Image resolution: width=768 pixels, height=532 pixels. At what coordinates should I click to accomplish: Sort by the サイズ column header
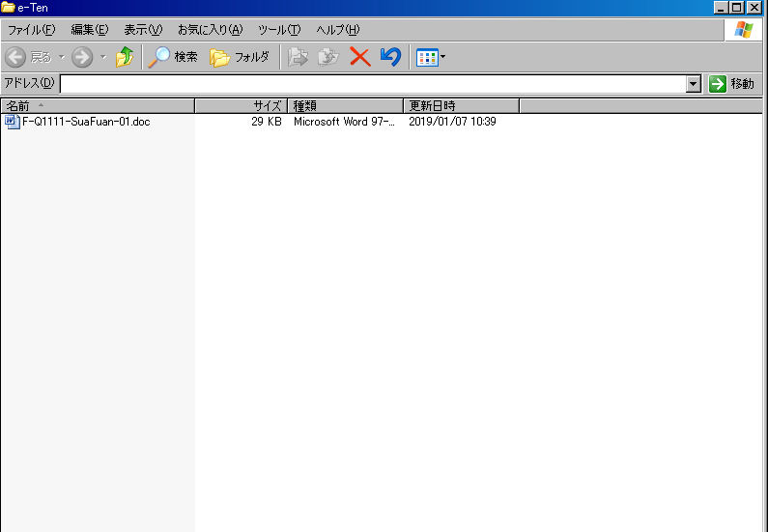[241, 105]
